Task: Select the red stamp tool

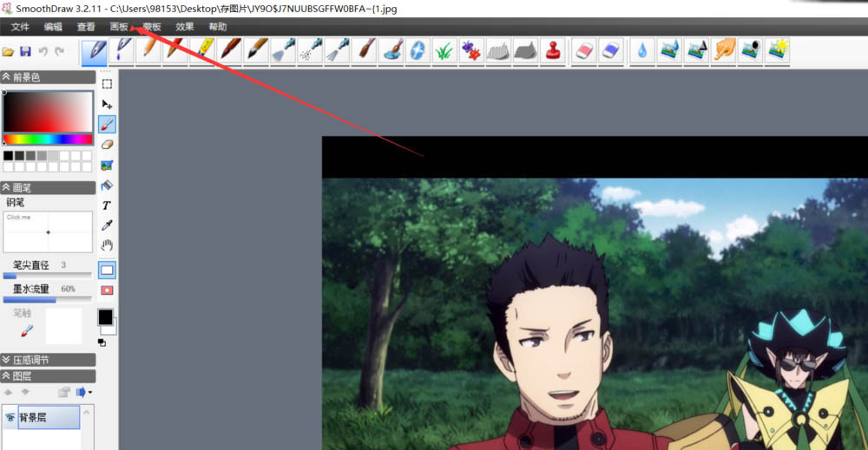Action: 552,51
